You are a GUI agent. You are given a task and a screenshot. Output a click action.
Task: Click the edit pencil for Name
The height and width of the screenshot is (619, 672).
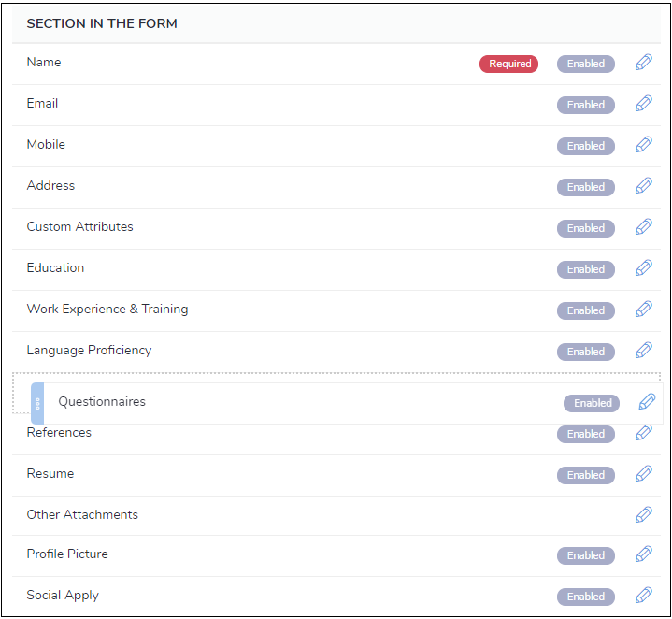click(x=643, y=63)
